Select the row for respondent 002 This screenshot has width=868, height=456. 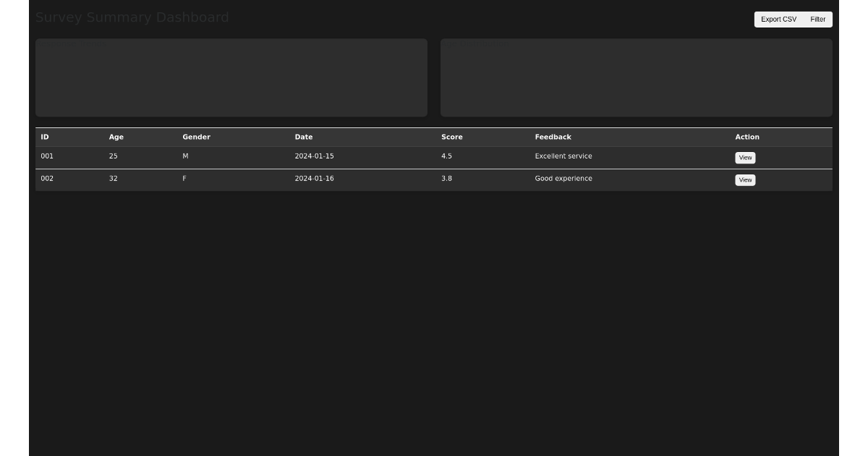[289, 179]
